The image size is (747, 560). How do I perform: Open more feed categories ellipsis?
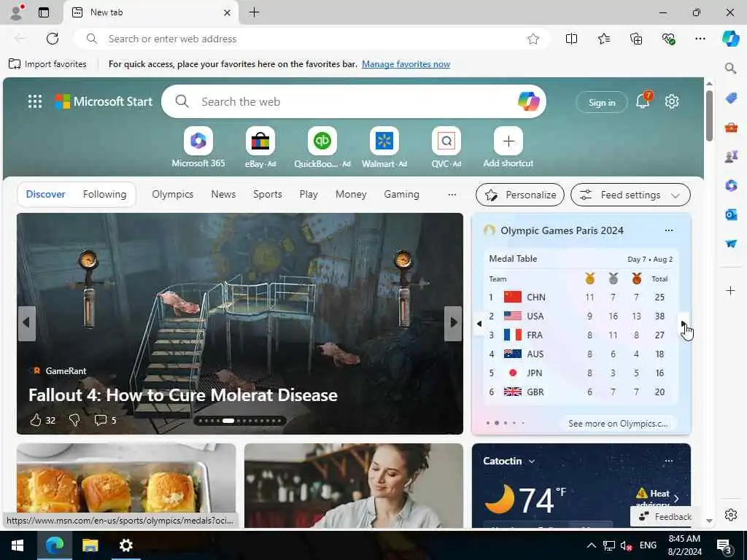452,194
